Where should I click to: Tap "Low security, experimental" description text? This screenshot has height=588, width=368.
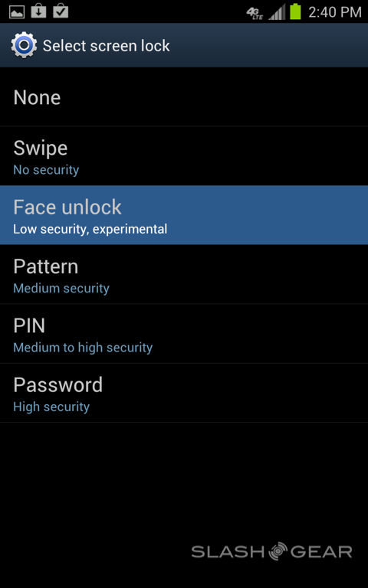tap(90, 229)
